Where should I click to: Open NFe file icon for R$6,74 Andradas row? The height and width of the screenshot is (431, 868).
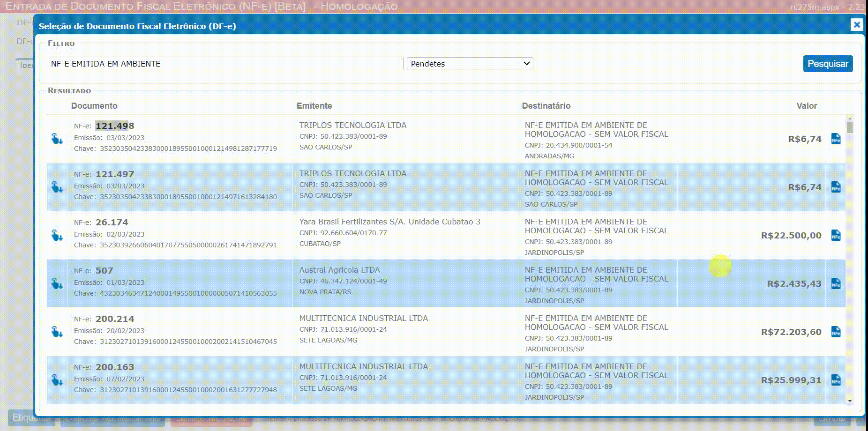(836, 139)
